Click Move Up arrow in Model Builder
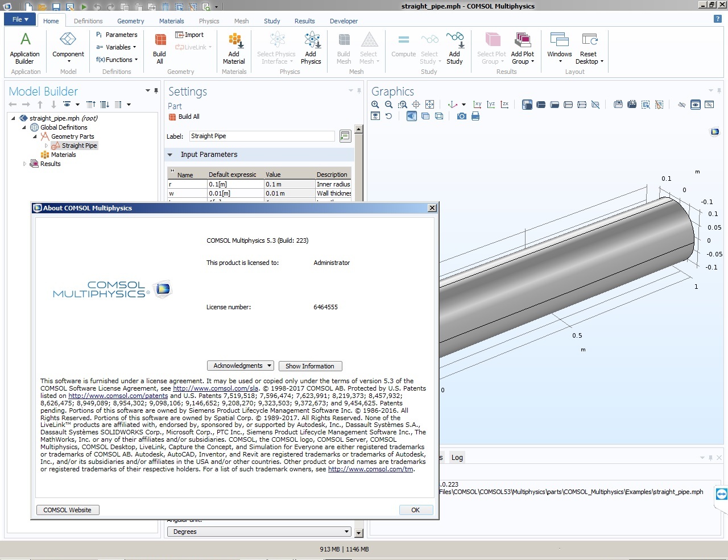The height and width of the screenshot is (560, 728). coord(40,105)
